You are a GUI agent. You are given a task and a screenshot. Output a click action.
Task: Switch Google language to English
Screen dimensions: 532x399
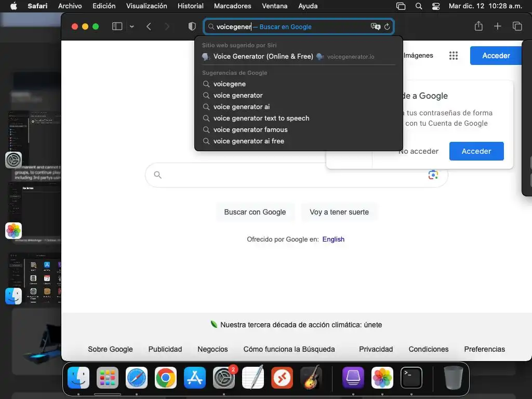(333, 239)
